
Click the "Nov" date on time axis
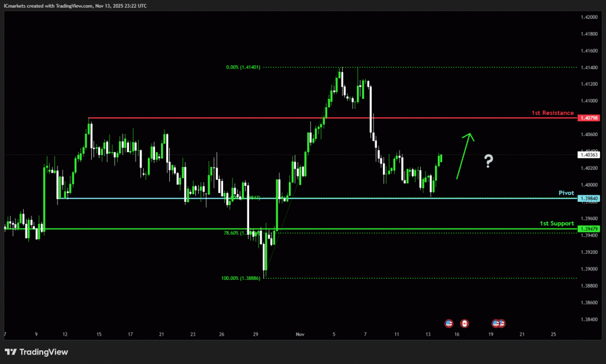coord(299,334)
